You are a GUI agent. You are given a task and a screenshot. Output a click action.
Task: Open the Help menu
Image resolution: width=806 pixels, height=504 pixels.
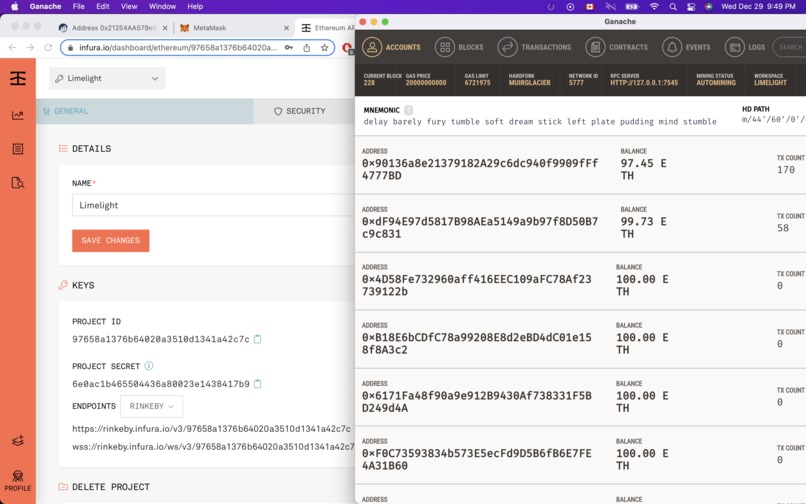[195, 6]
